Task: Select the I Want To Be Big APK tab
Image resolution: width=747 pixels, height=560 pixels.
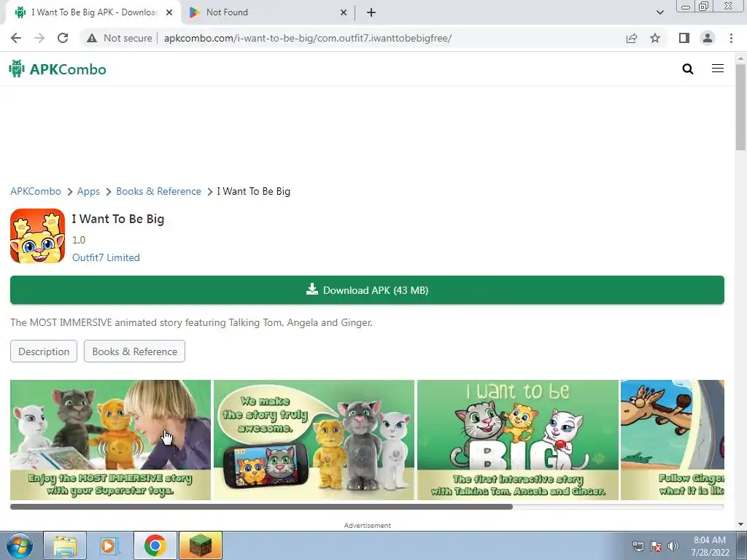Action: point(94,12)
